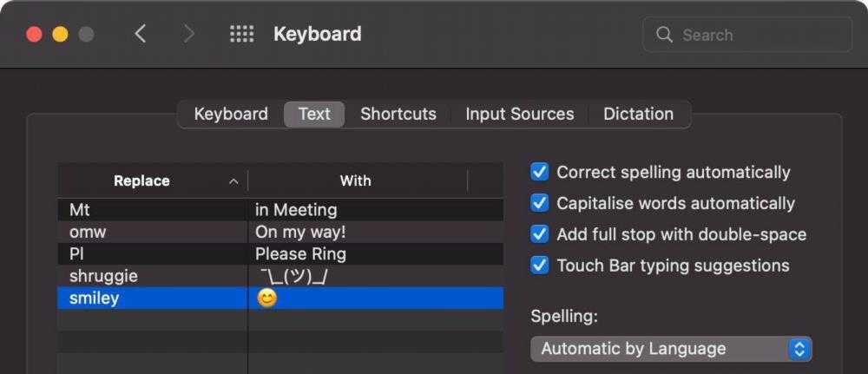Click the forward navigation arrow

coord(189,34)
